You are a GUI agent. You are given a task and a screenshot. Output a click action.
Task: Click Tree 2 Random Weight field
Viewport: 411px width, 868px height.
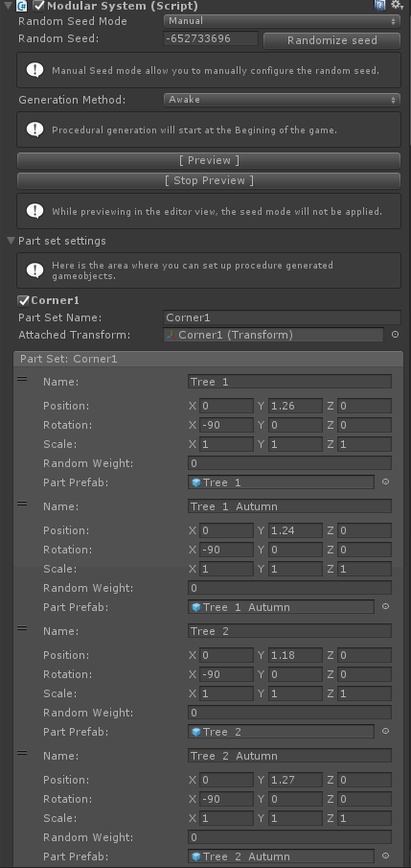pos(289,712)
